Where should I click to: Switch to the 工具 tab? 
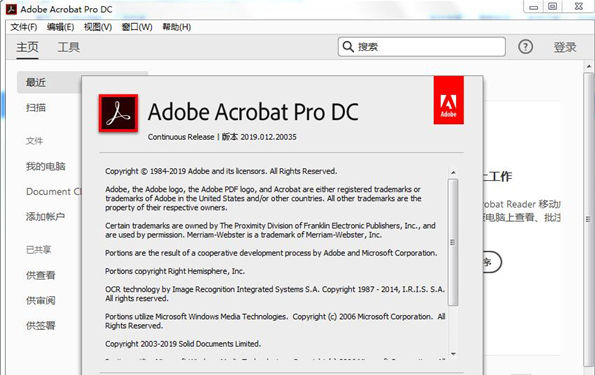point(69,47)
